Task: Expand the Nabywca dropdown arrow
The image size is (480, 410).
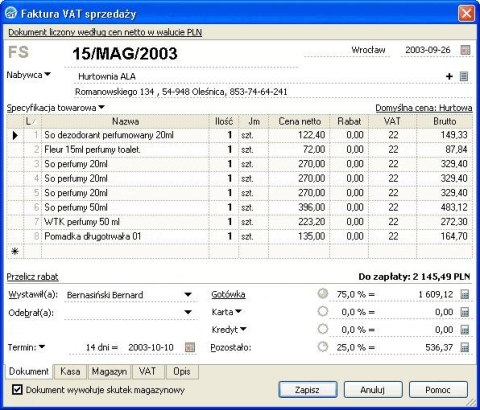Action: point(48,74)
